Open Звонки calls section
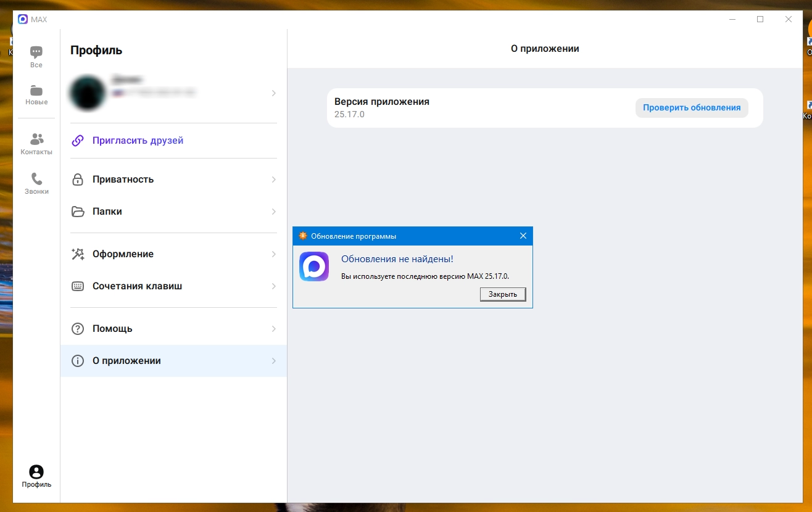The width and height of the screenshot is (812, 512). [36, 183]
